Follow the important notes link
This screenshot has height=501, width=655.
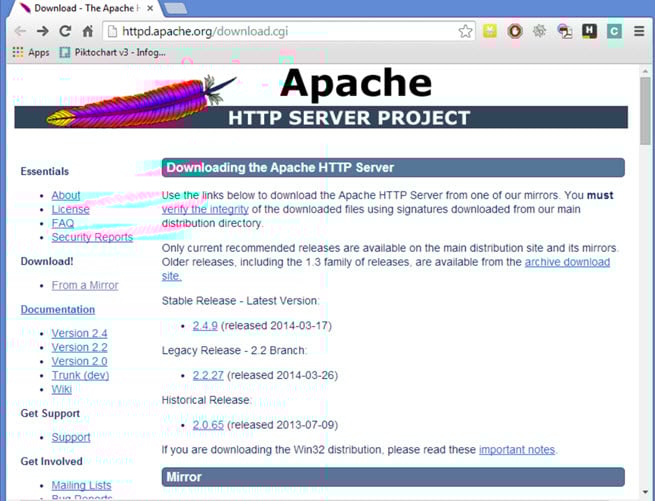click(517, 450)
